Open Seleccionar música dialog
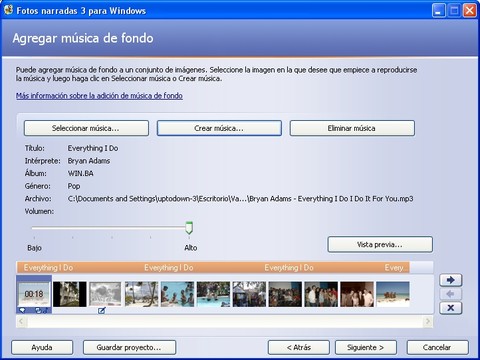This screenshot has height=360, width=480. (86, 128)
